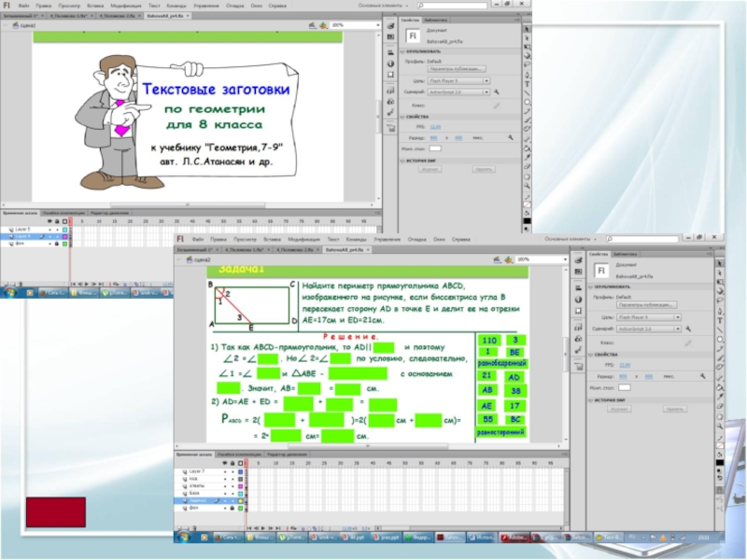Toggle outline square of Layer 5 back window

64,230
